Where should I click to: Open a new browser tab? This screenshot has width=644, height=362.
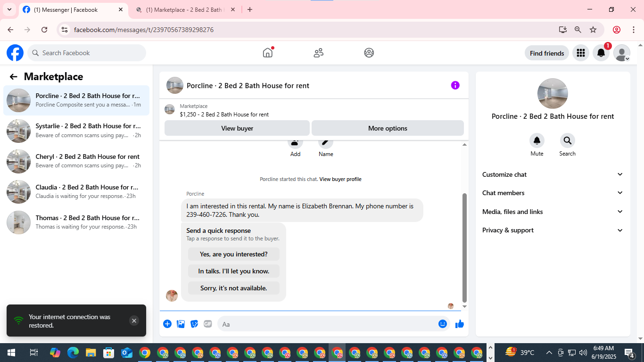click(x=250, y=9)
